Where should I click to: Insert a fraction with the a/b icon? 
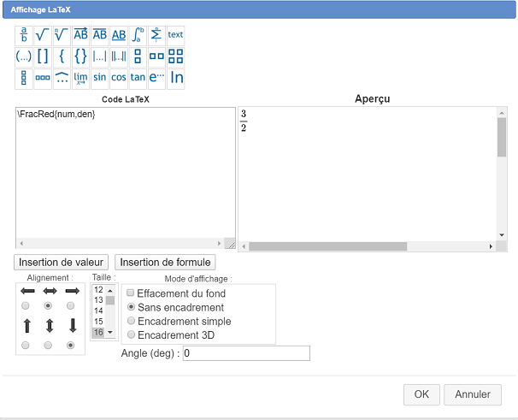tap(24, 35)
